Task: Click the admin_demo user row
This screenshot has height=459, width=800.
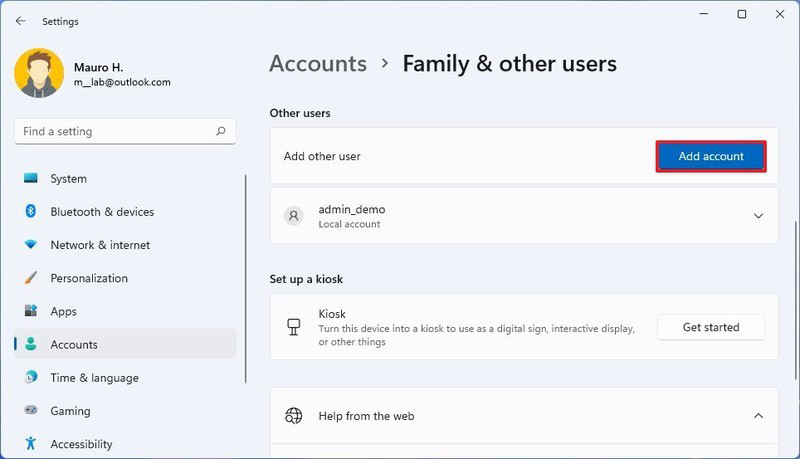Action: coord(524,216)
